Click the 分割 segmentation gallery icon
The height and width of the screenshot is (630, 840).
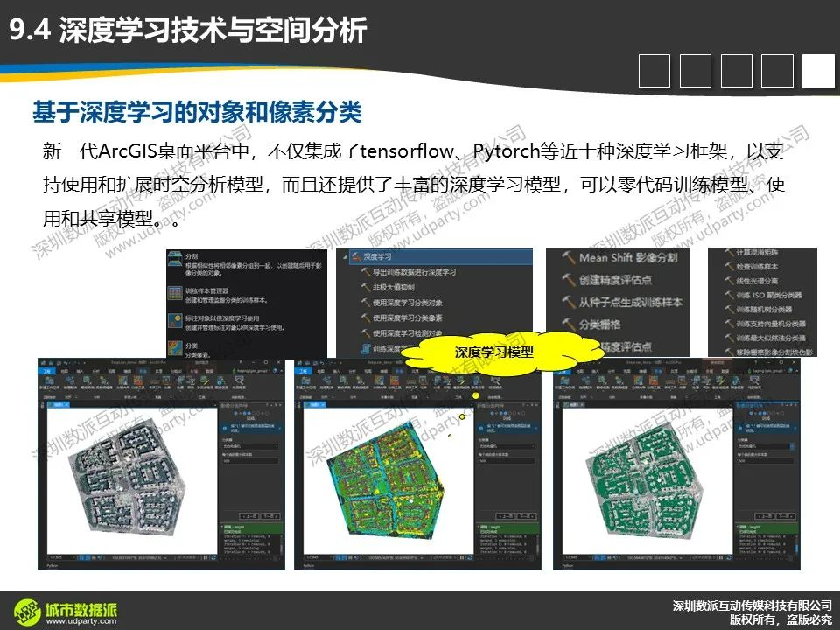[x=175, y=259]
